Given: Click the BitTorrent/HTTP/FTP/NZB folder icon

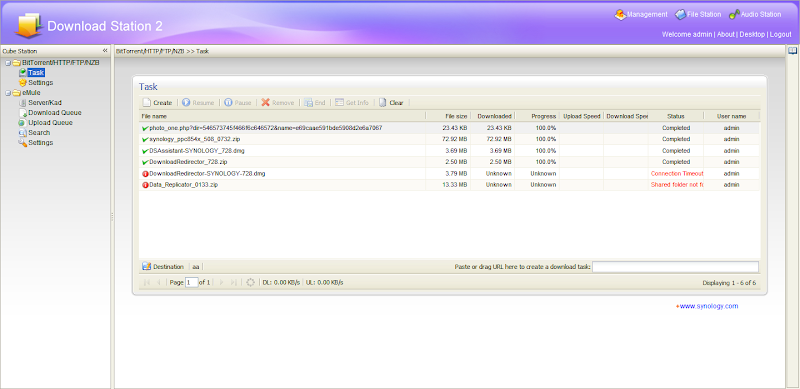Looking at the screenshot, I should pos(16,63).
